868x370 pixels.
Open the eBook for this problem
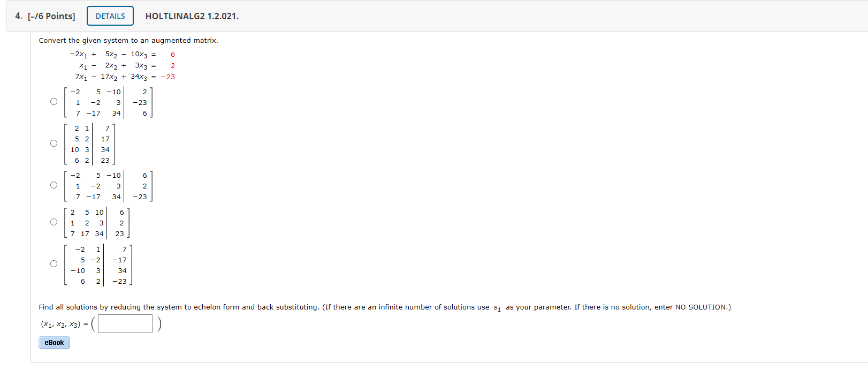tap(54, 342)
